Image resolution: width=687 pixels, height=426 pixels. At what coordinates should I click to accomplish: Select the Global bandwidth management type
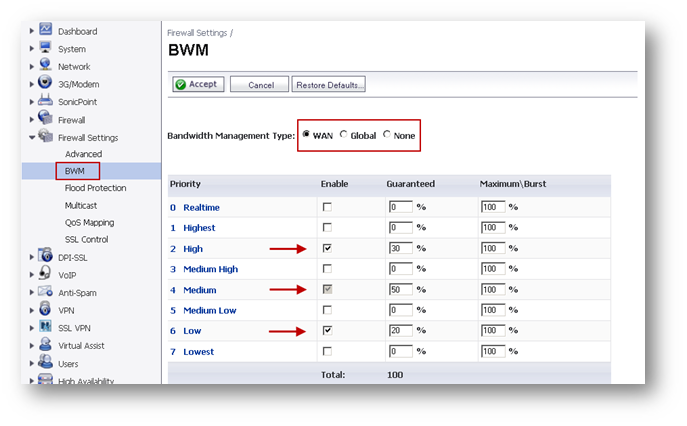pyautogui.click(x=344, y=134)
